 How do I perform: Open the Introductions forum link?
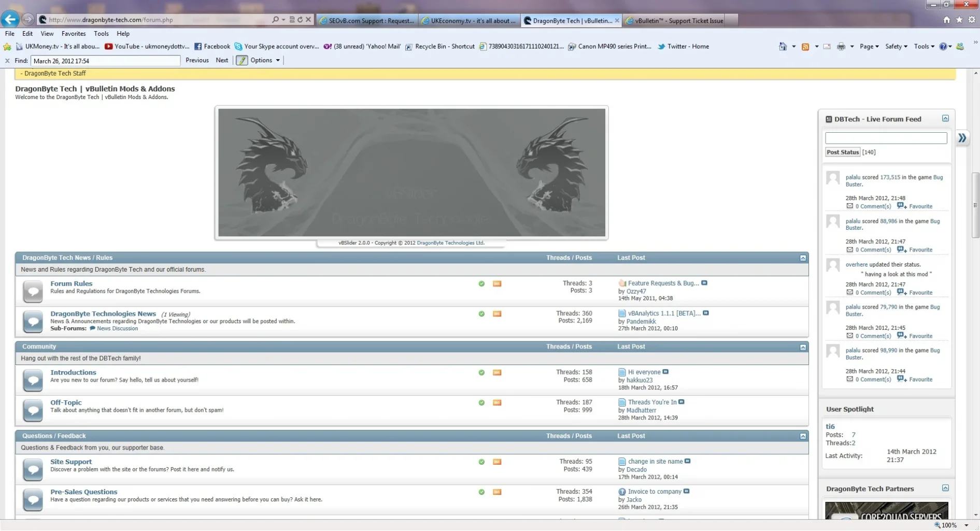pos(73,372)
